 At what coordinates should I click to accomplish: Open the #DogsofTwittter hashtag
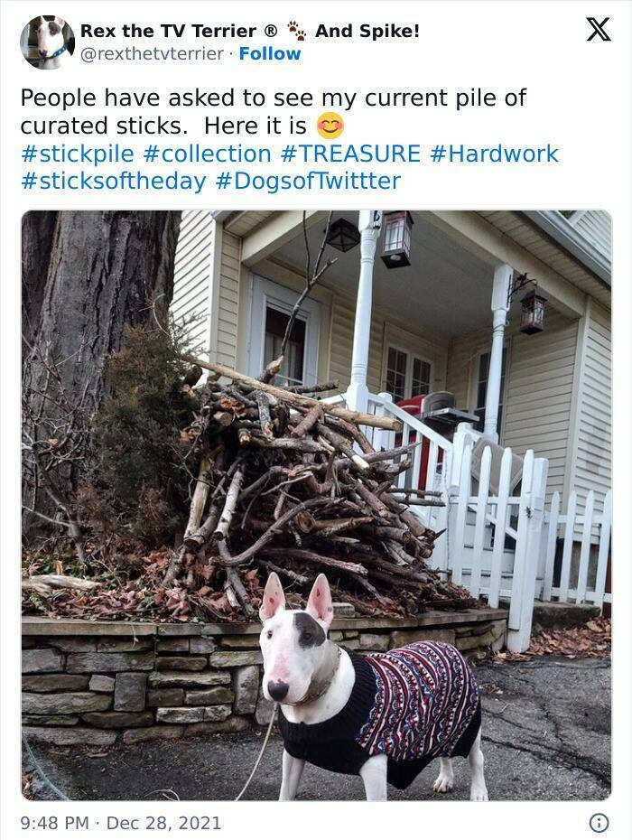point(308,181)
